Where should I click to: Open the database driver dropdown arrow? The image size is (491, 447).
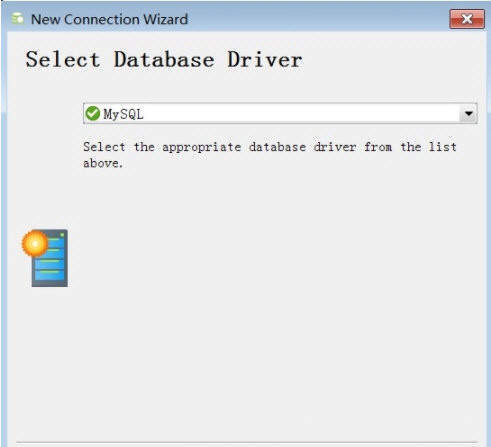[x=468, y=114]
